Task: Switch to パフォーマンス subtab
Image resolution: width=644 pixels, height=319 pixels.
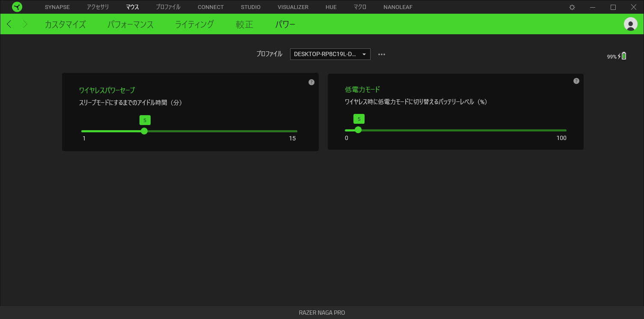Action: tap(131, 24)
